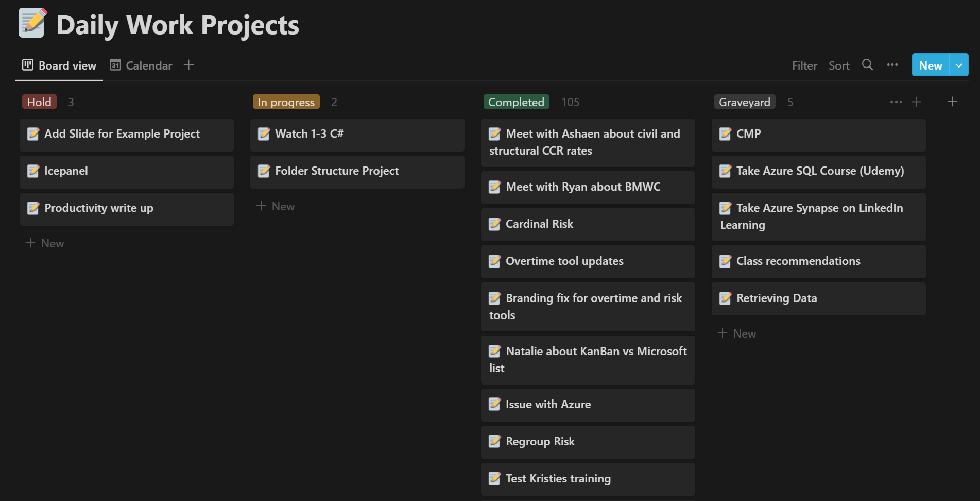This screenshot has width=980, height=501.
Task: Click plus icon to add a view
Action: (x=188, y=65)
